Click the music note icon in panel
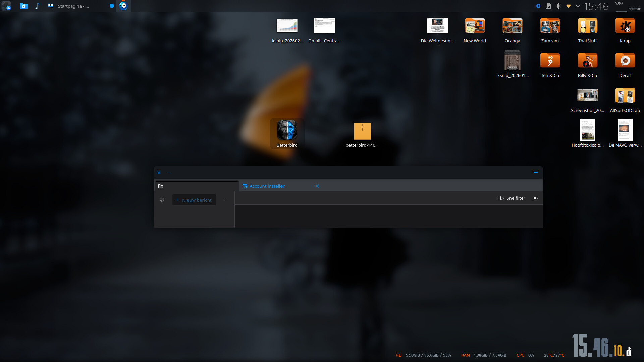Image resolution: width=644 pixels, height=362 pixels. point(37,6)
